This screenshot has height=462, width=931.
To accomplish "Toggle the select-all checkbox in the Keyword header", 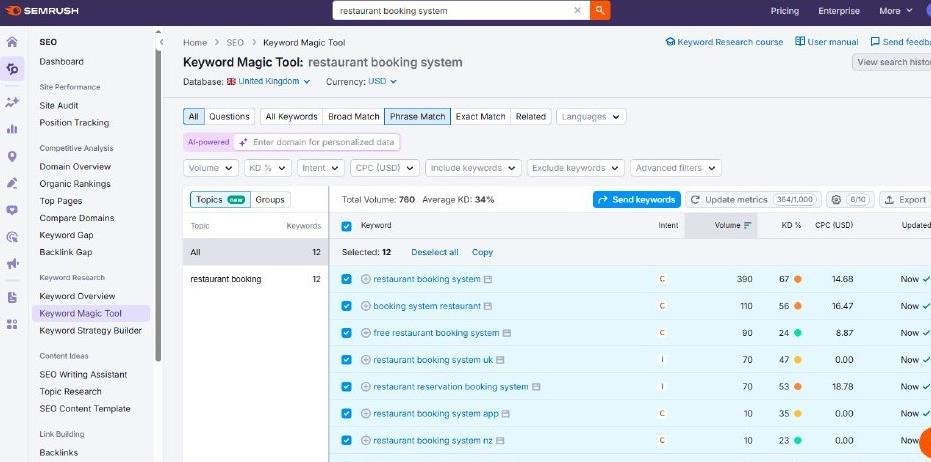I will 347,226.
